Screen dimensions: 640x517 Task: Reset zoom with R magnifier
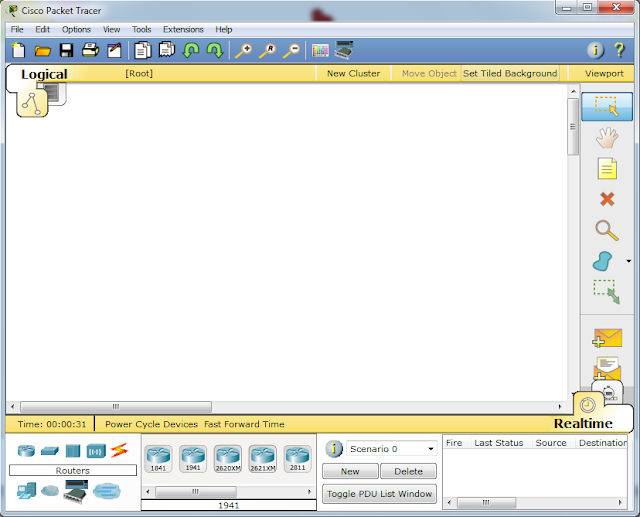coord(268,51)
